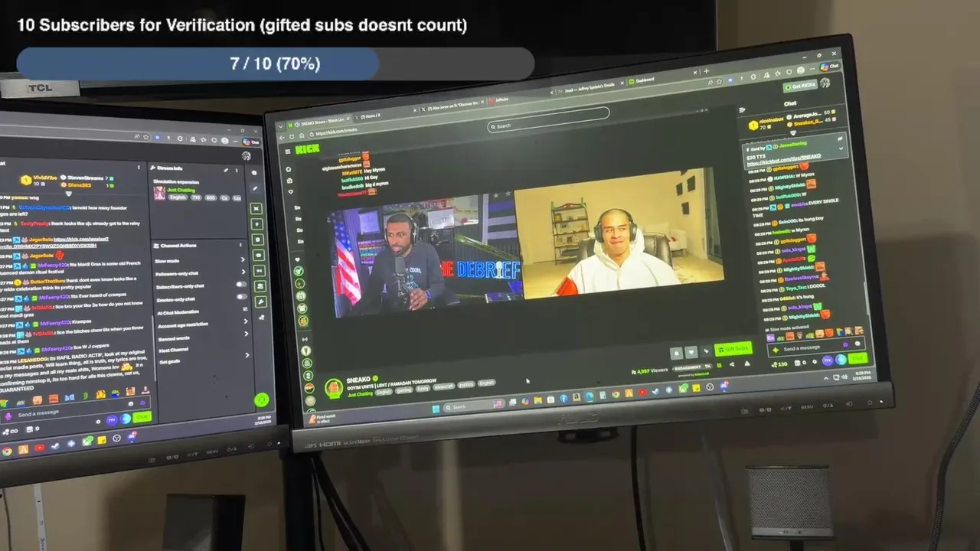The image size is (980, 551).
Task: Open the SNEAKO channel name link
Action: (358, 380)
